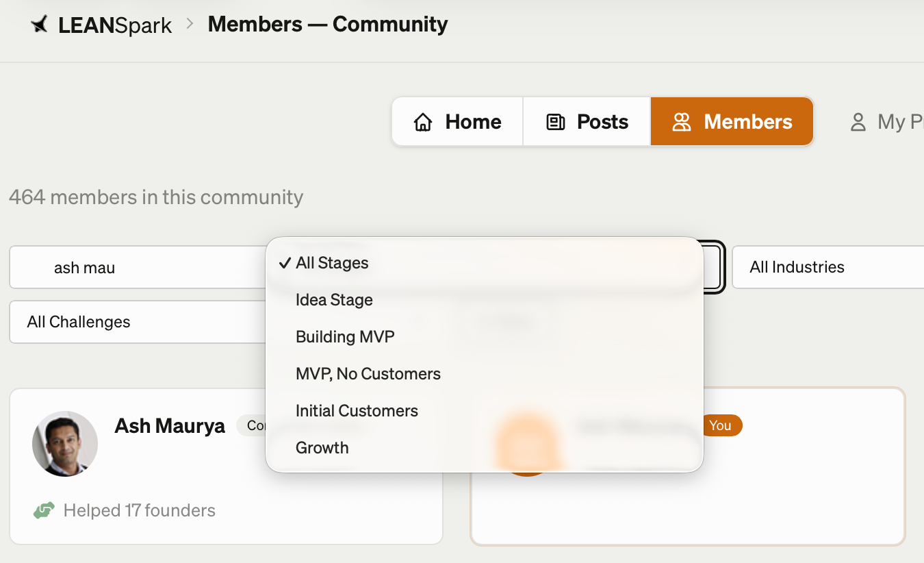Click the newspaper icon on the Posts tab
The image size is (924, 563).
point(555,121)
